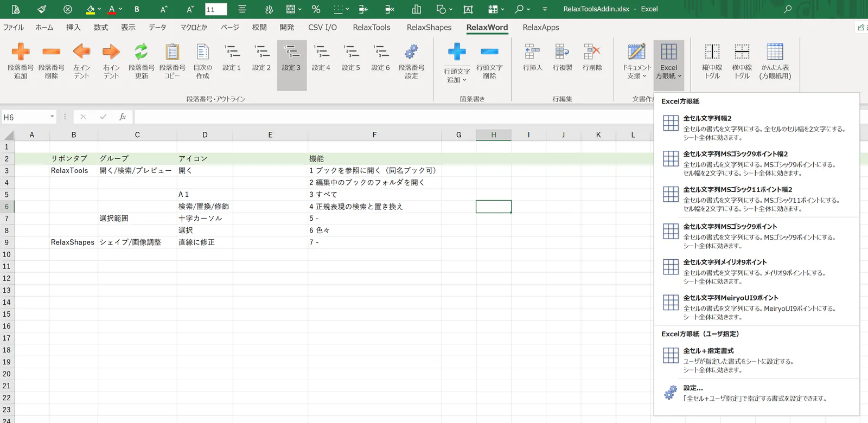Viewport: 868px width, 423px height.
Task: Choose 全セル文字列メイリオ9ポイント menu entry
Action: [756, 271]
